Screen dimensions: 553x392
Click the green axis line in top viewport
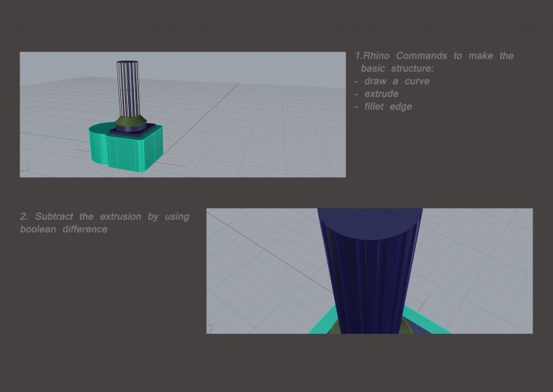click(x=53, y=136)
